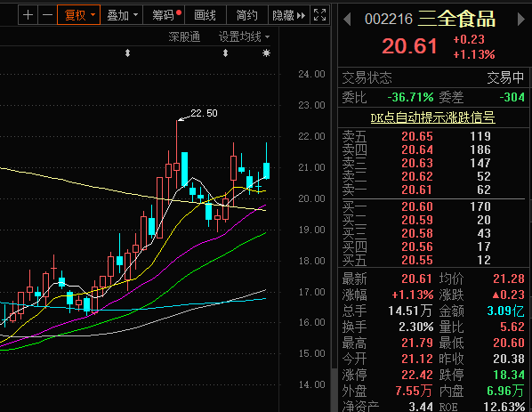Click the 14.00 price axis label
Screen dimensions: 532x412
tap(311, 384)
